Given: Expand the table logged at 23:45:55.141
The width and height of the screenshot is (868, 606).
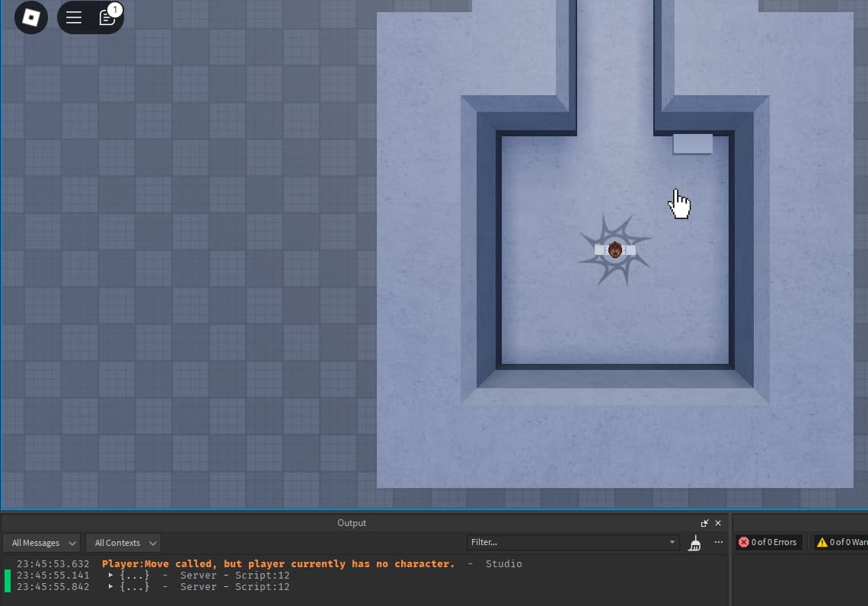Looking at the screenshot, I should point(110,575).
